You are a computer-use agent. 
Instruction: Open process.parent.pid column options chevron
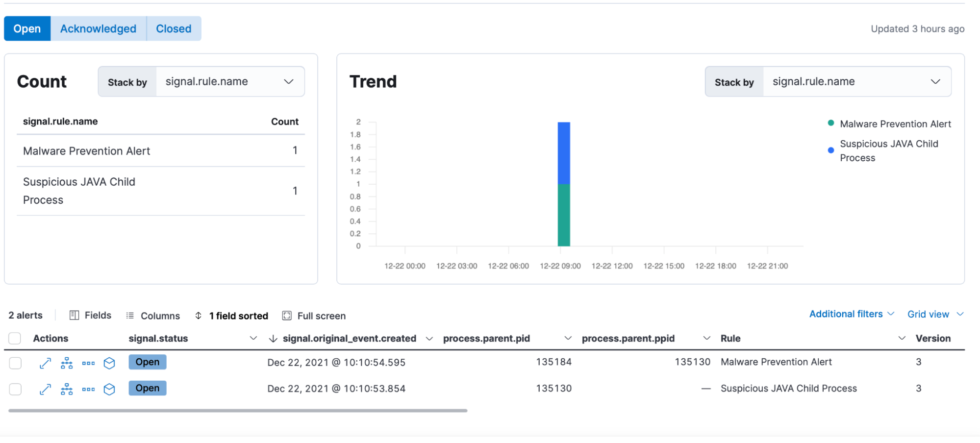point(568,338)
